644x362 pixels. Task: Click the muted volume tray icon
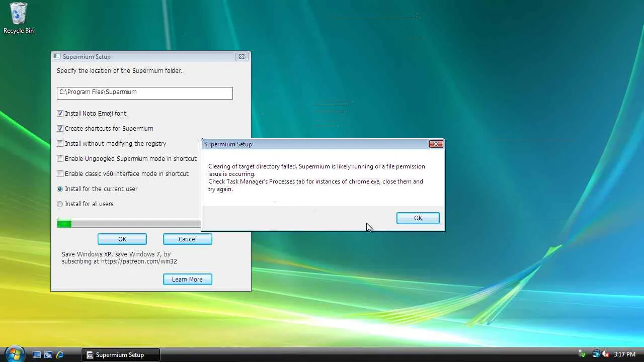tap(605, 354)
